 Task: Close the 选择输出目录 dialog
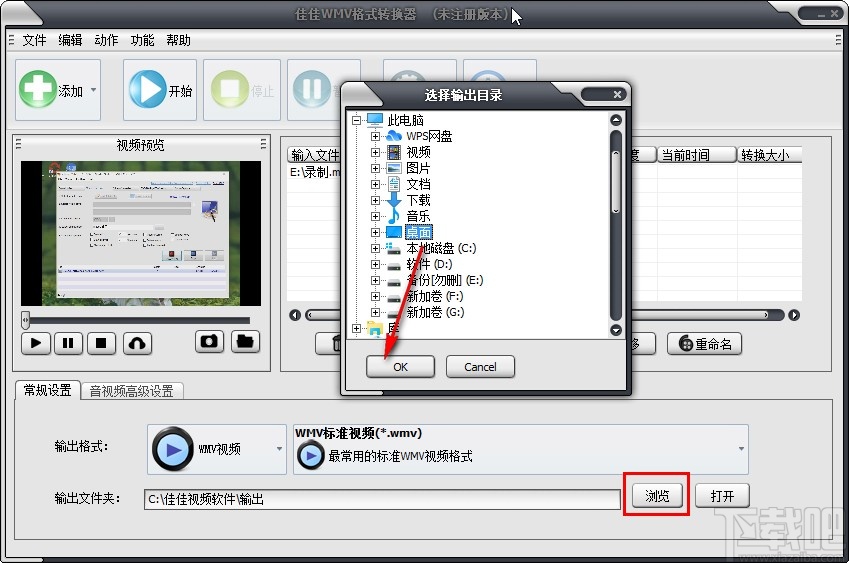(617, 95)
